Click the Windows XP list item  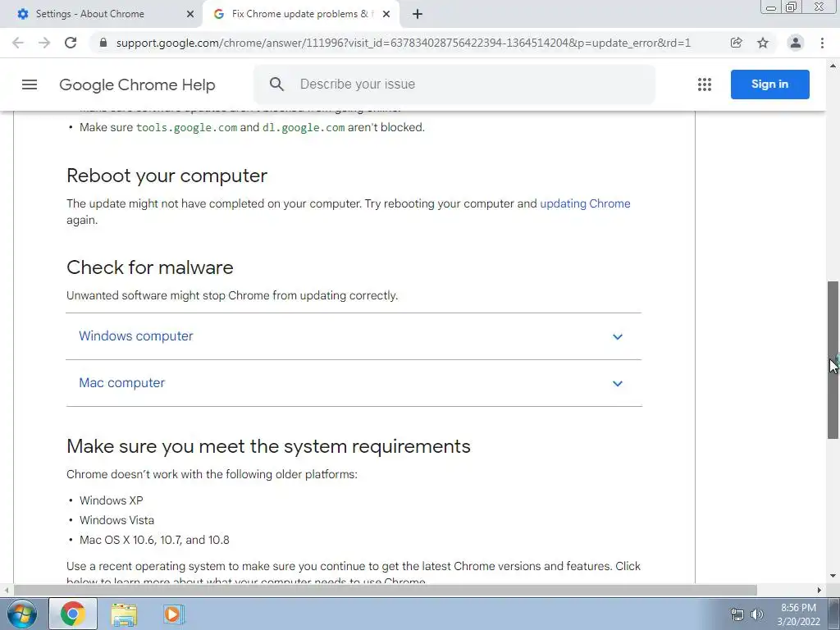pyautogui.click(x=112, y=500)
